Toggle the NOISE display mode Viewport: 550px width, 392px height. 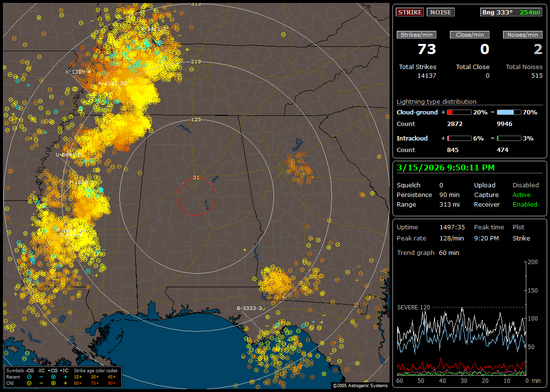(x=440, y=12)
